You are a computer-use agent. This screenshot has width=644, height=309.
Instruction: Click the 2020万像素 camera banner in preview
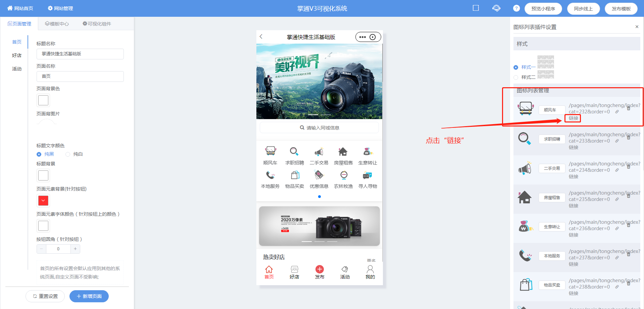(319, 226)
